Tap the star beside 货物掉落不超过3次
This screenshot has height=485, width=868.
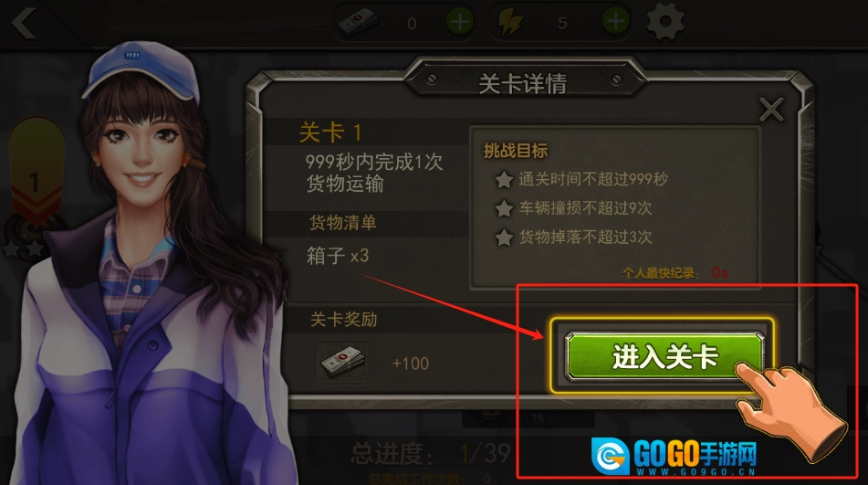pos(504,237)
